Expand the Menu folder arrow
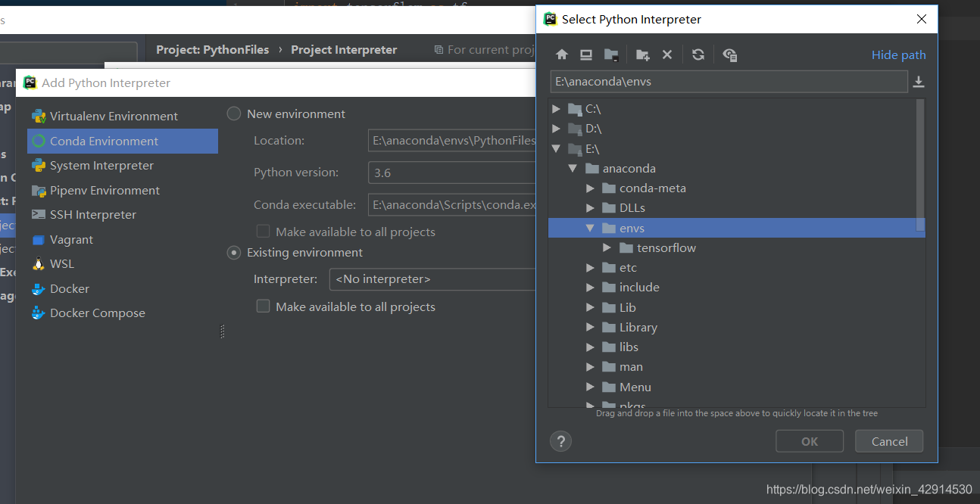This screenshot has height=504, width=980. click(591, 387)
